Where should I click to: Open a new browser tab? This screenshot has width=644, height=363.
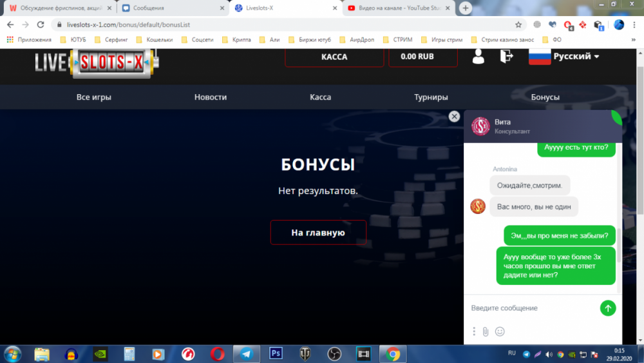(466, 8)
